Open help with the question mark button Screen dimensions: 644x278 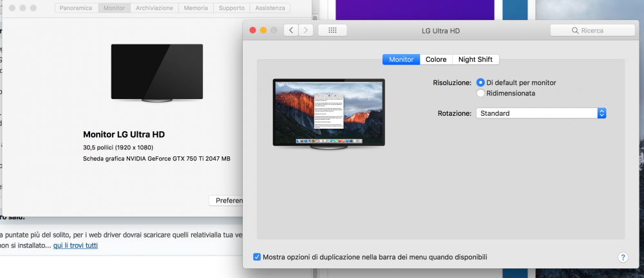click(x=623, y=257)
